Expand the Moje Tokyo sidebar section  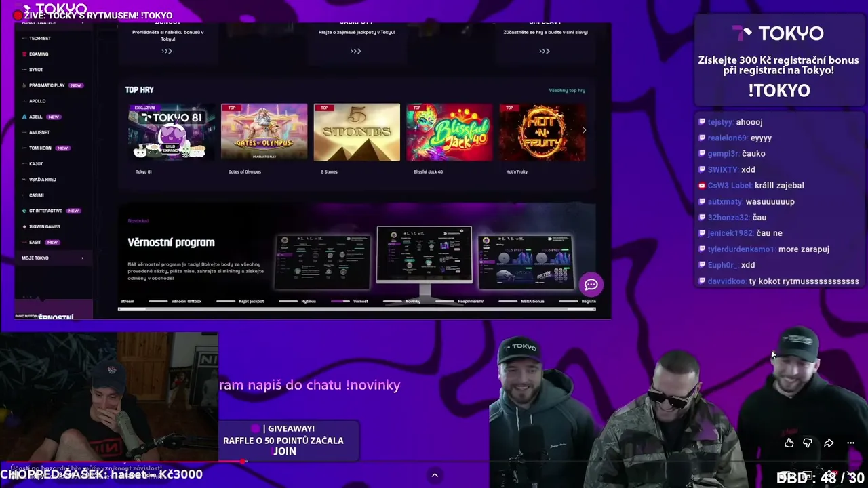click(53, 258)
